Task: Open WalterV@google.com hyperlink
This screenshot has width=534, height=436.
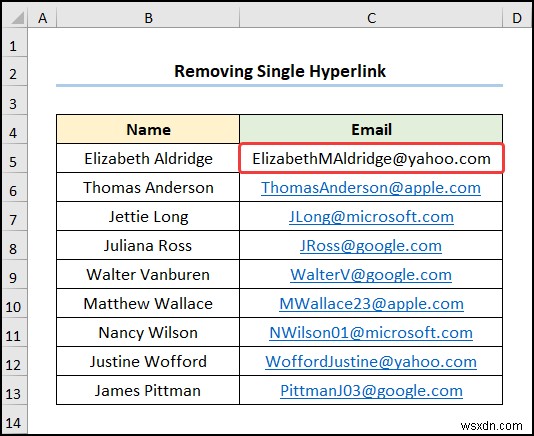Action: click(x=371, y=275)
